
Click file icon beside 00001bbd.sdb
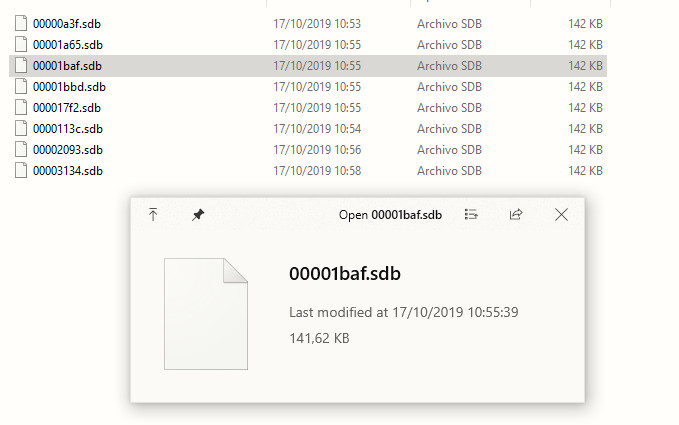tap(21, 86)
